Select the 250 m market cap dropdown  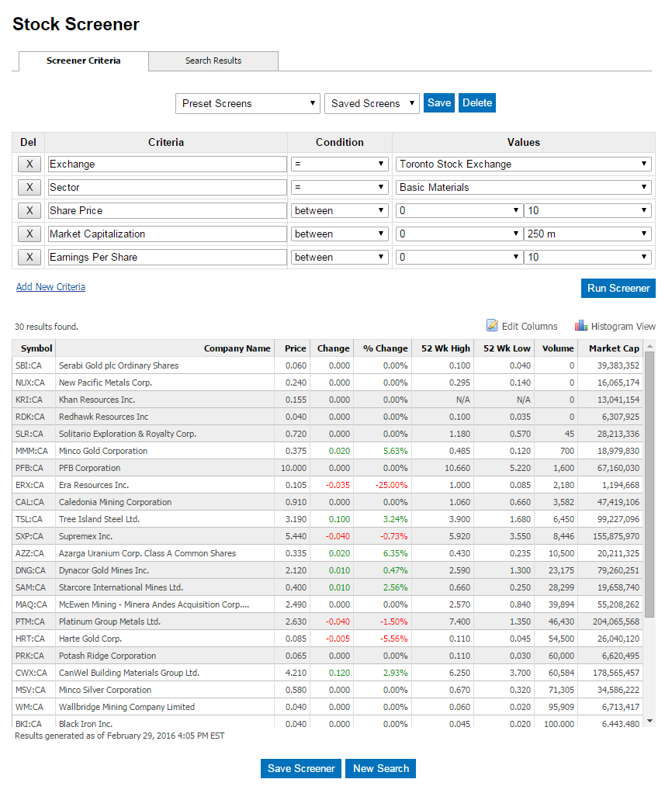click(588, 234)
